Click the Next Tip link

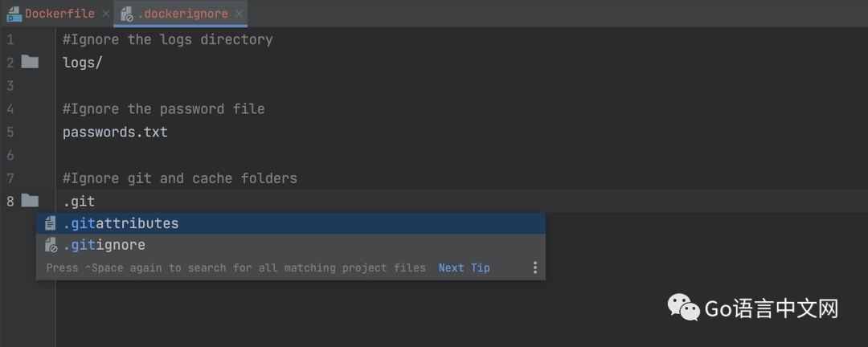point(464,267)
